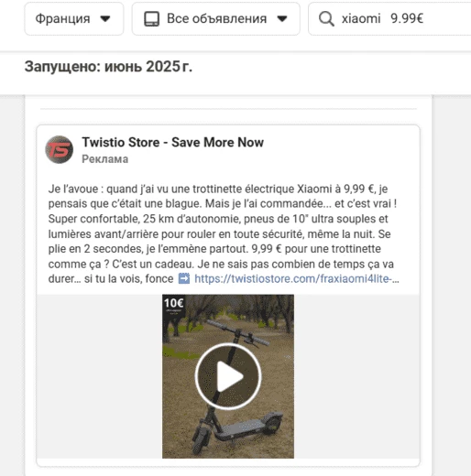Follow the twistiostore.com/fraxiaomi4lite link
Screen dimensions: 471x476
[297, 278]
